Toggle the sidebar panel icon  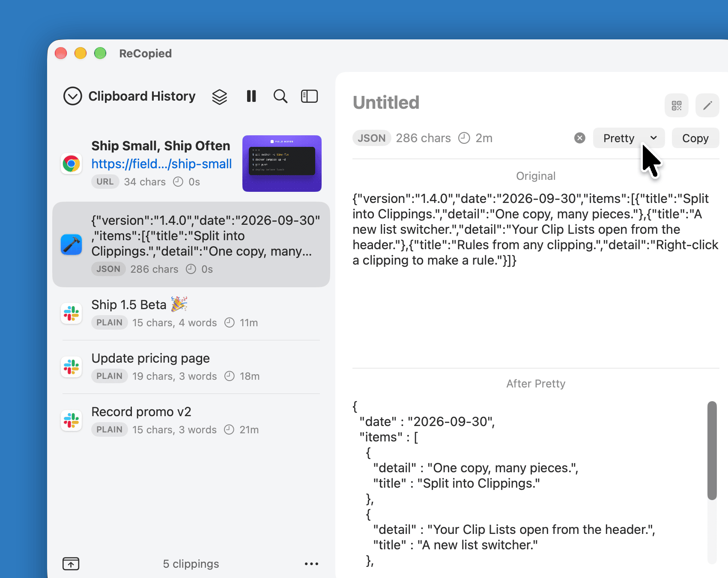pos(309,96)
